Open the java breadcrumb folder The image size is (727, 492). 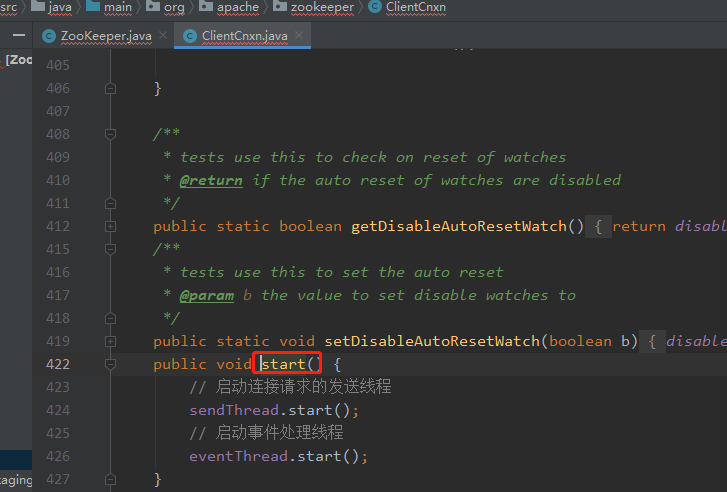point(60,7)
